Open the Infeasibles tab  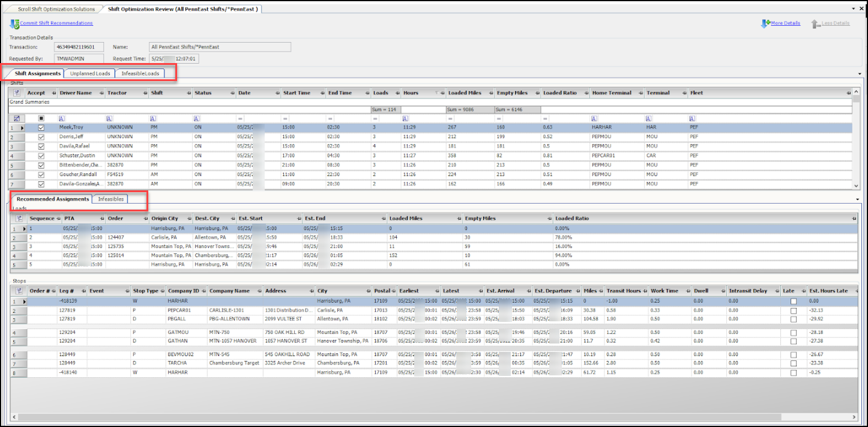(x=110, y=199)
